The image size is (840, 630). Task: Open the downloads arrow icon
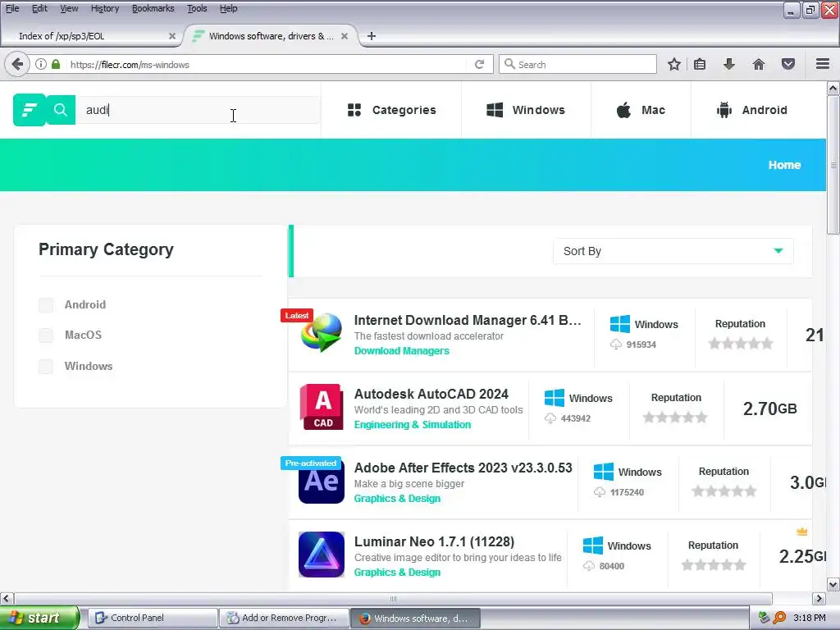(x=728, y=64)
